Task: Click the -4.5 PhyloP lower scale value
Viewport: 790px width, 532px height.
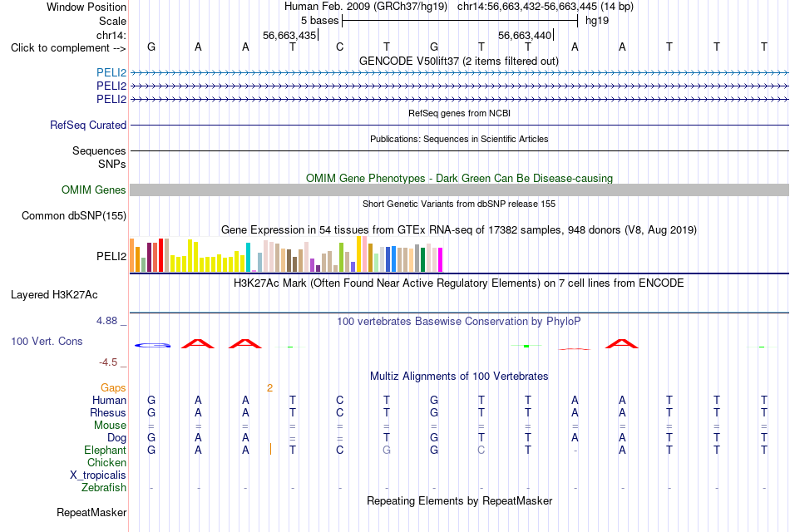Action: click(x=108, y=362)
